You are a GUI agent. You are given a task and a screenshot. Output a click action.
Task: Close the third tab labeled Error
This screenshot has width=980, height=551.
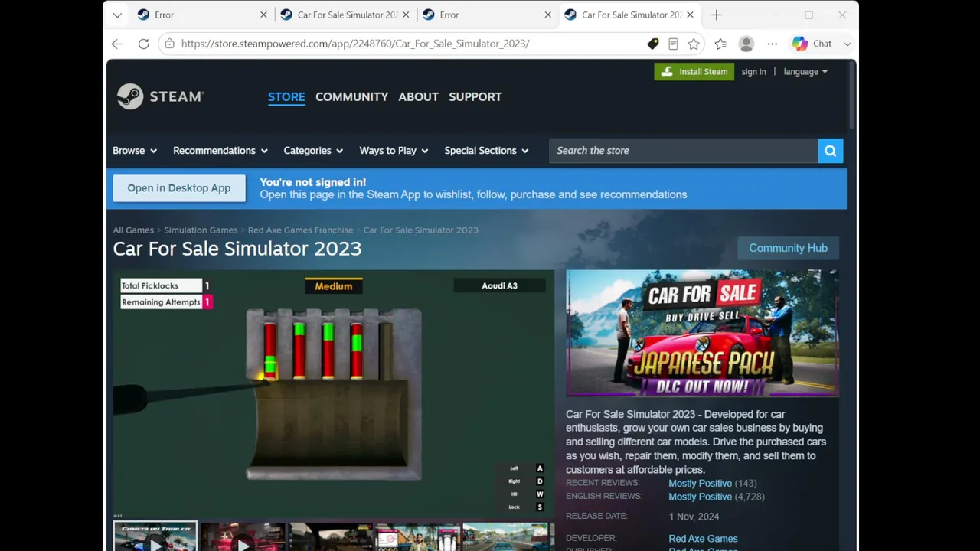(x=548, y=15)
